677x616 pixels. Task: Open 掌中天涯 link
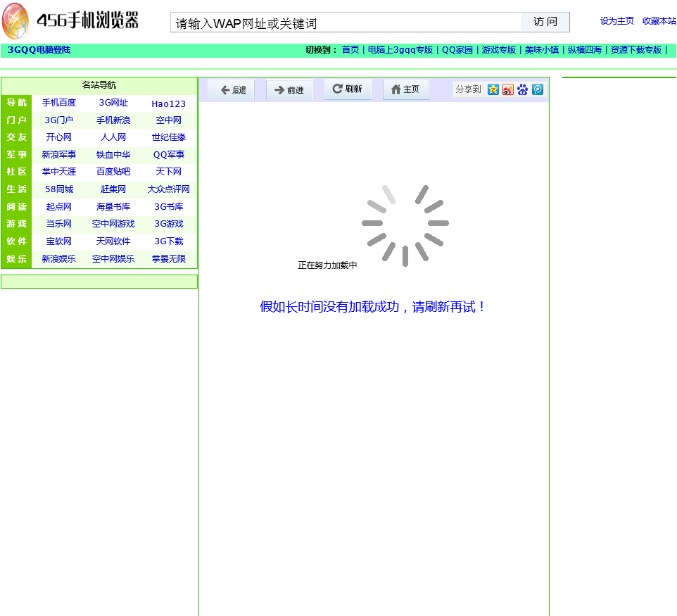58,172
